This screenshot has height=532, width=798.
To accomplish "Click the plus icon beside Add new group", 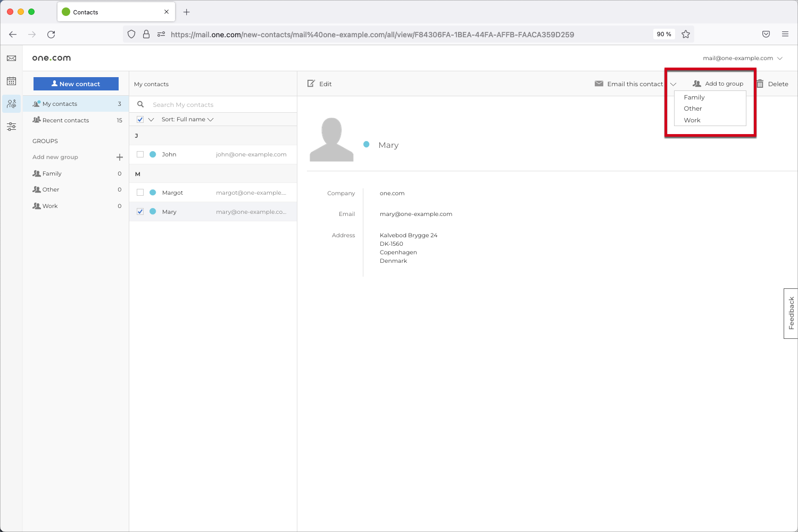I will 119,157.
